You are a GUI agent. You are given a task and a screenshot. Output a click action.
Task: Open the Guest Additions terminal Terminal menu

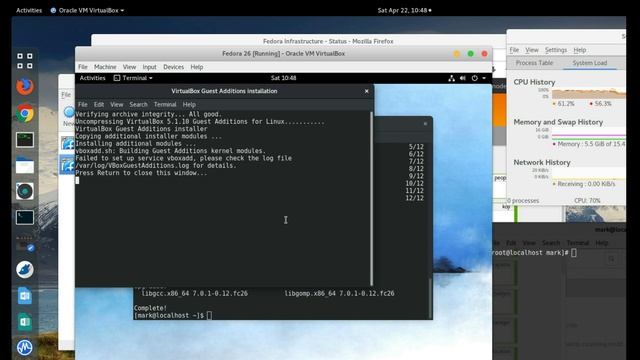pyautogui.click(x=165, y=104)
